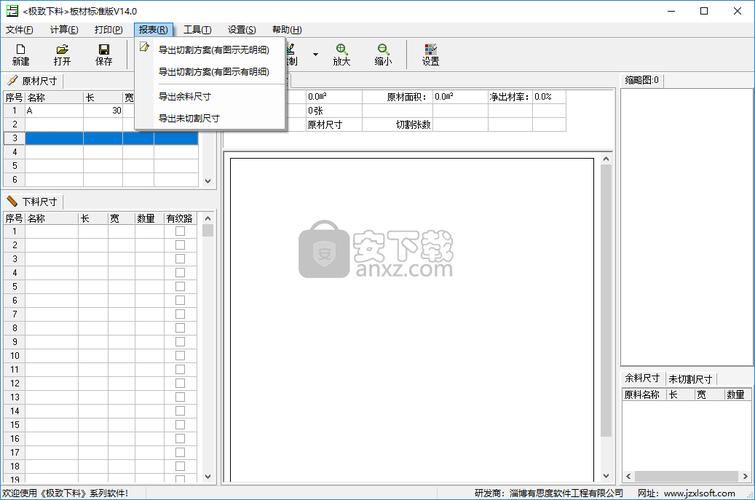Click the edit icon in the 报表 dropdown

tap(144, 47)
